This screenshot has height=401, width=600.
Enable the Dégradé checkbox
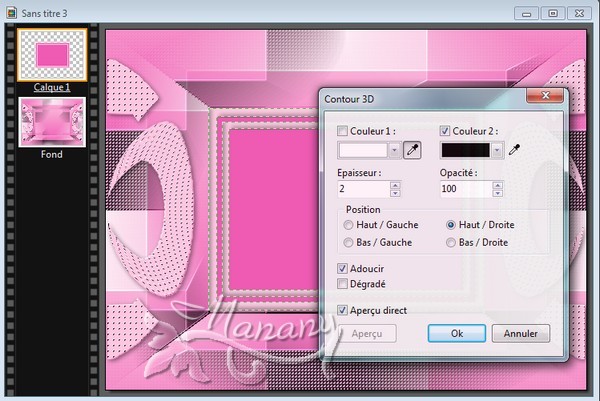pyautogui.click(x=342, y=284)
